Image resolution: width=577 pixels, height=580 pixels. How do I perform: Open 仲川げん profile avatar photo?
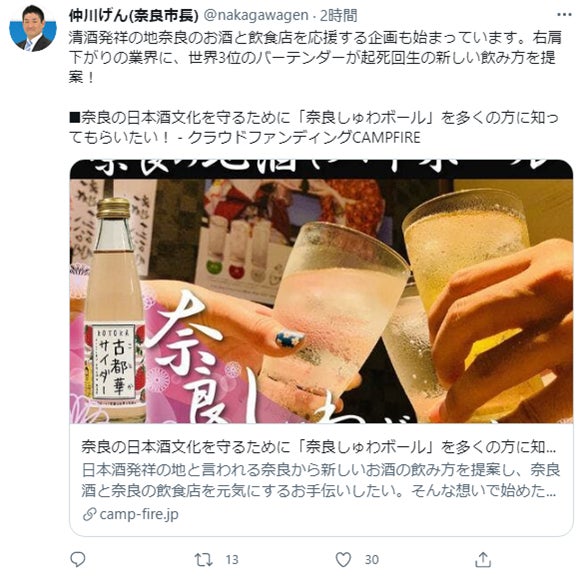(33, 28)
